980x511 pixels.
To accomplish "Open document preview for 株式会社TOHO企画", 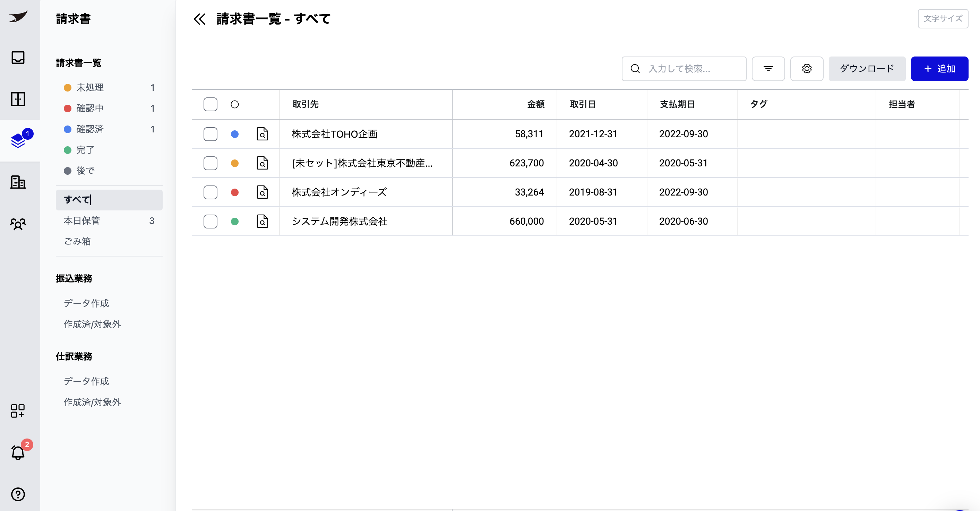I will [x=262, y=134].
